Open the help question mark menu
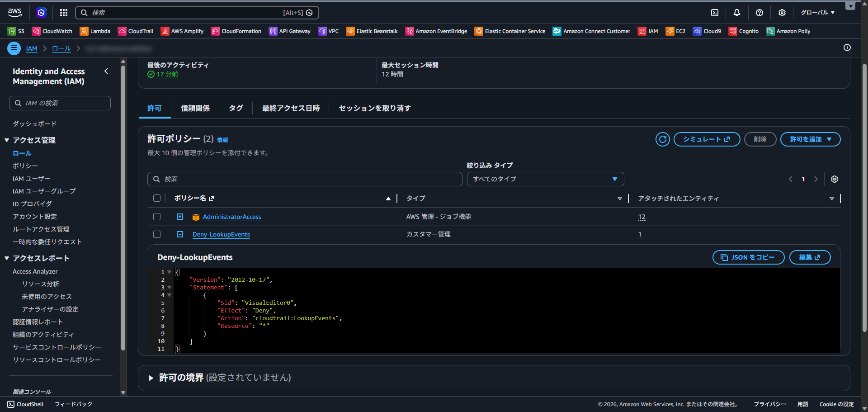 759,13
